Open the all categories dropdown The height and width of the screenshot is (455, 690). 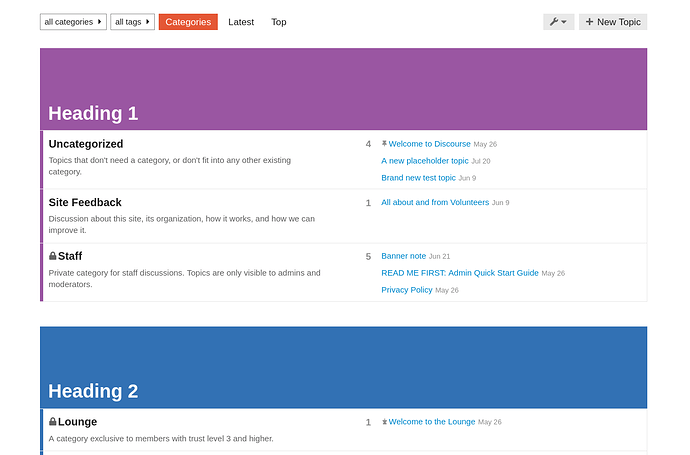pyautogui.click(x=73, y=22)
